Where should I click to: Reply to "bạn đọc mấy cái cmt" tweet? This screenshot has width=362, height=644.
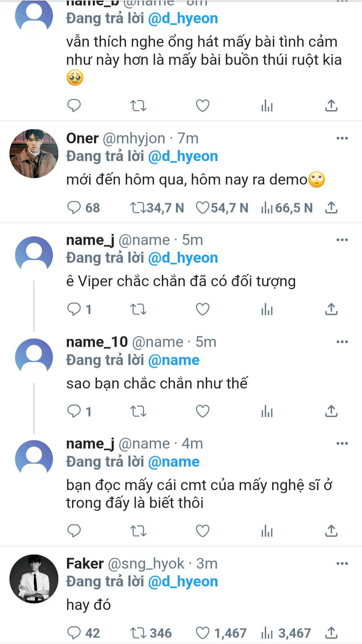(x=74, y=531)
